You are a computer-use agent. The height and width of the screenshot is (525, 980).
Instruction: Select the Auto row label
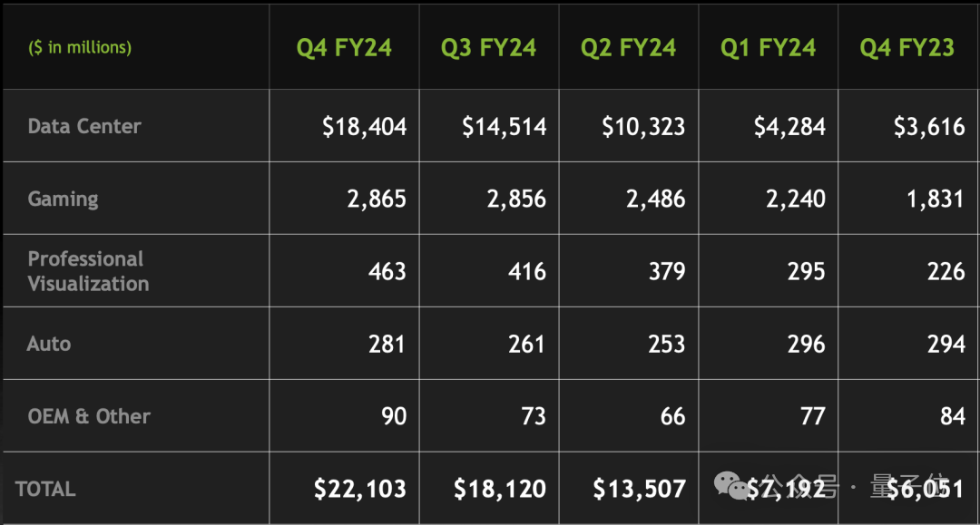point(49,344)
